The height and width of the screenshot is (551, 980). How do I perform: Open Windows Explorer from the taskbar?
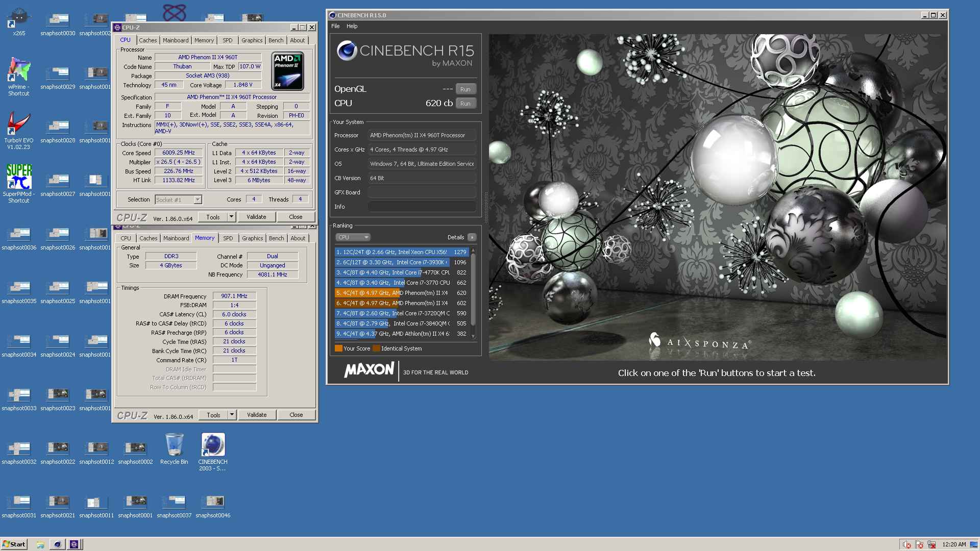(x=40, y=544)
